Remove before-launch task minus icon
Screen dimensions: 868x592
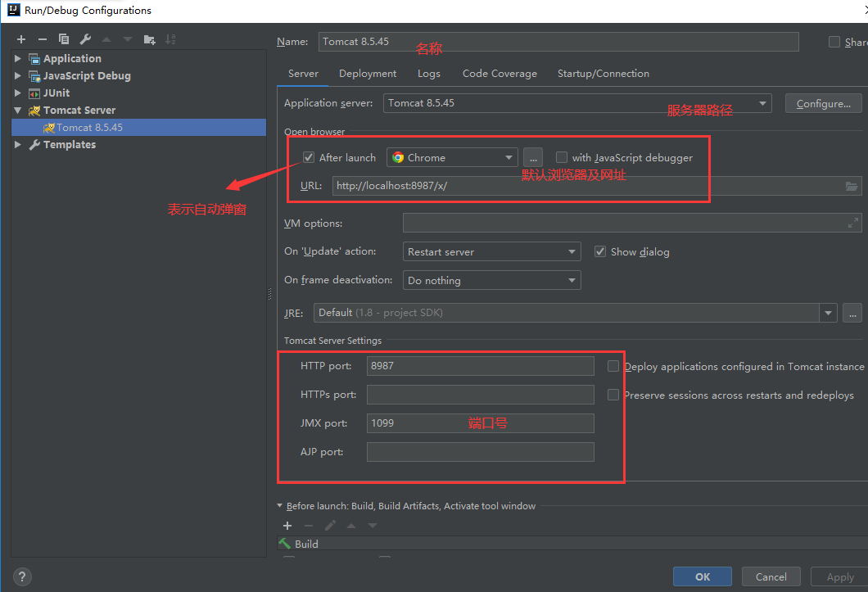click(309, 526)
